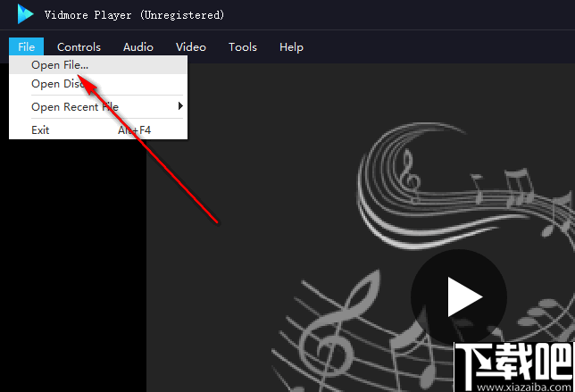Open the File menu
Viewport: 575px width, 392px height.
point(26,47)
